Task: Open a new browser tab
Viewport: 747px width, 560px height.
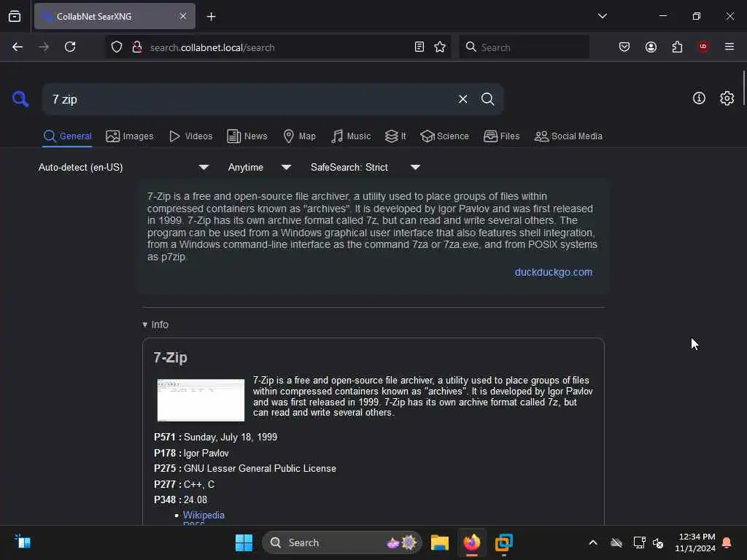Action: pyautogui.click(x=211, y=17)
